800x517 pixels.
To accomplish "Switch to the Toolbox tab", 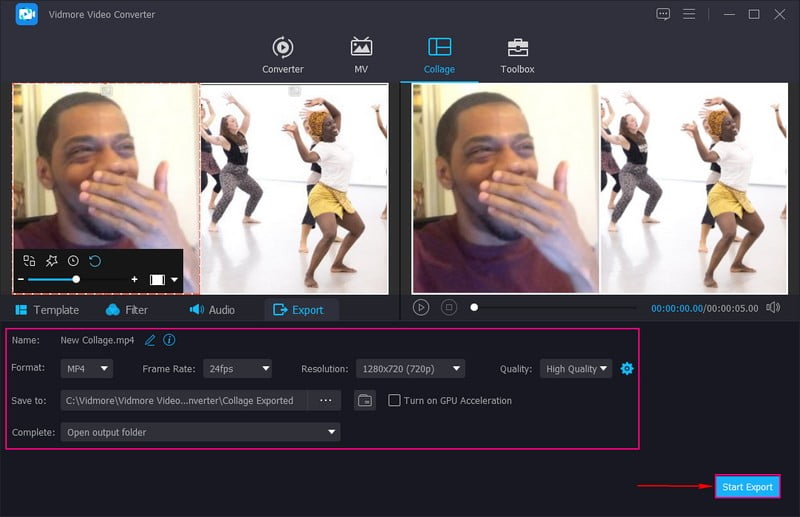I will click(x=517, y=56).
